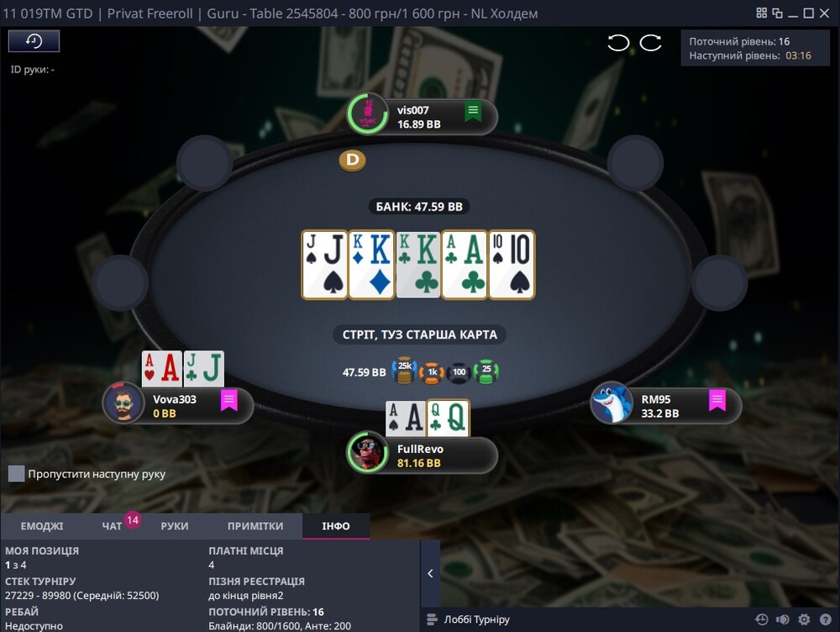Click the empty seat left of the dealer button
Screen dimensions: 840x632
point(204,162)
